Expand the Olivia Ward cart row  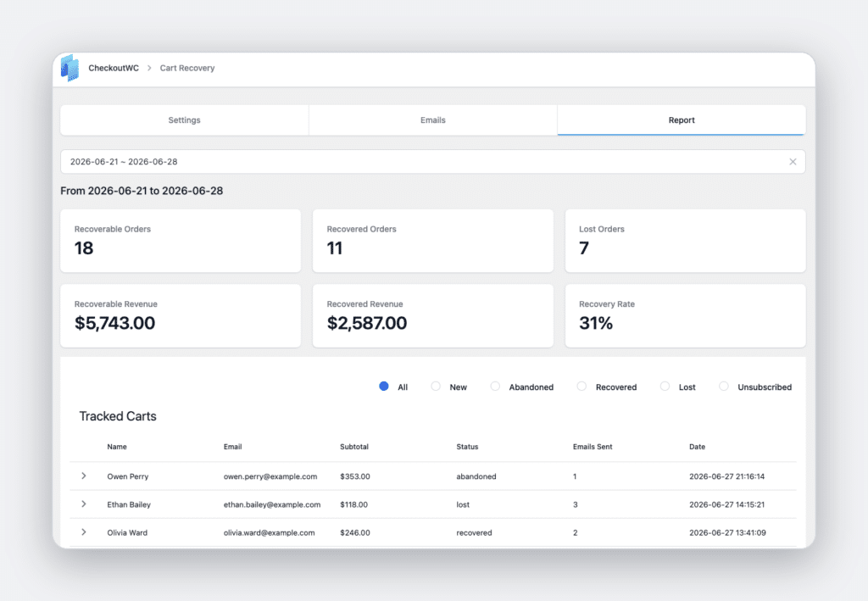pos(84,532)
